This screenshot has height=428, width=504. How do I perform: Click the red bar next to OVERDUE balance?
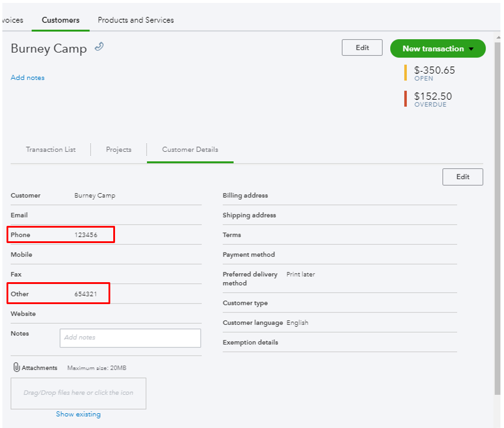[x=406, y=98]
